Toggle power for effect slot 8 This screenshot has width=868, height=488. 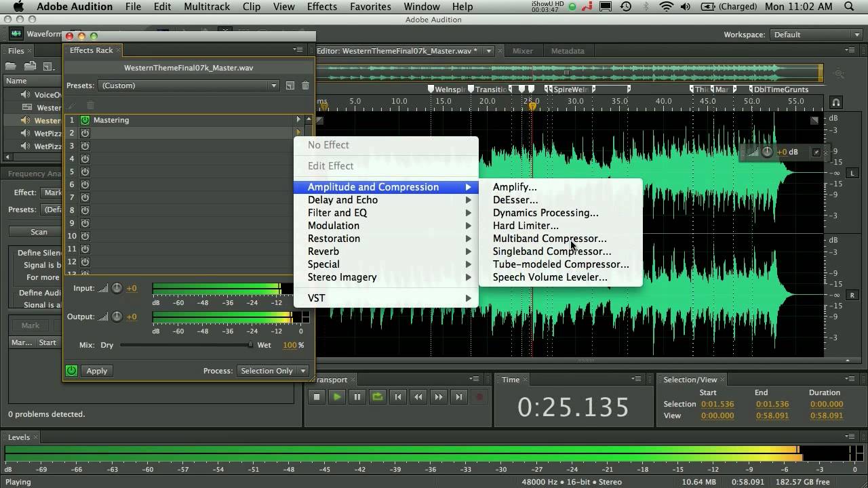click(85, 210)
